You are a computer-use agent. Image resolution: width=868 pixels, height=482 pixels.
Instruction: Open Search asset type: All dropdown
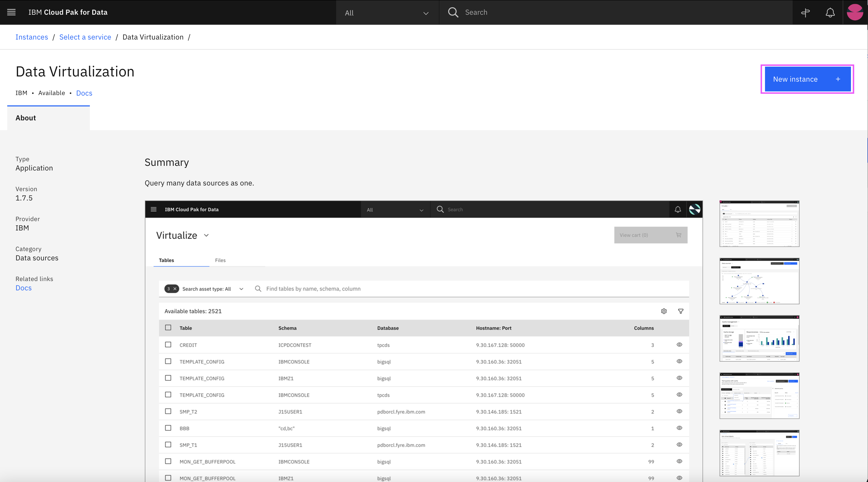coord(213,289)
